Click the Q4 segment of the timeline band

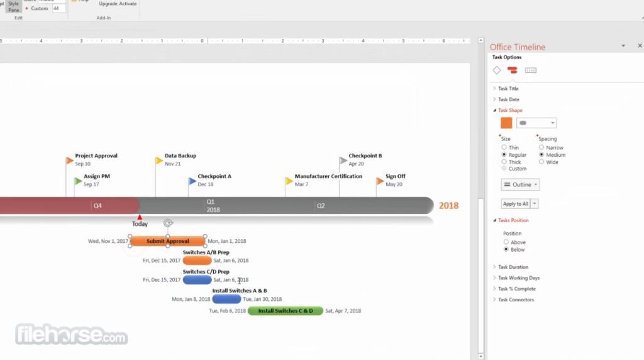point(97,206)
